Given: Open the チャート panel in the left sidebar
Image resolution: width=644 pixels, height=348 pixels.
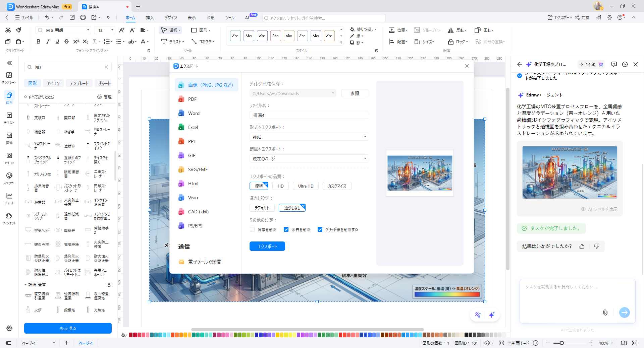Looking at the screenshot, I should coord(9,198).
